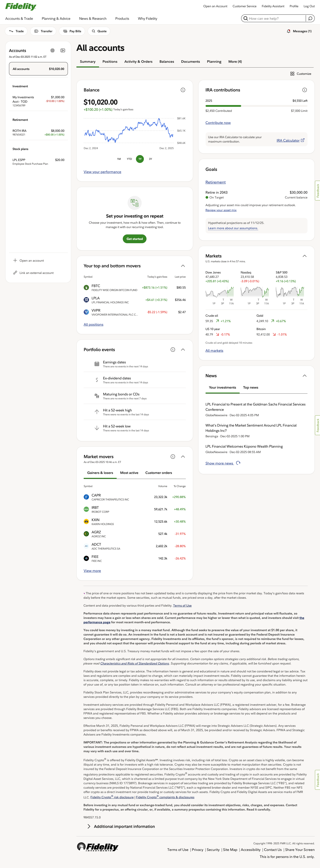The image size is (320, 868).
Task: Collapse the News card
Action: click(x=304, y=376)
